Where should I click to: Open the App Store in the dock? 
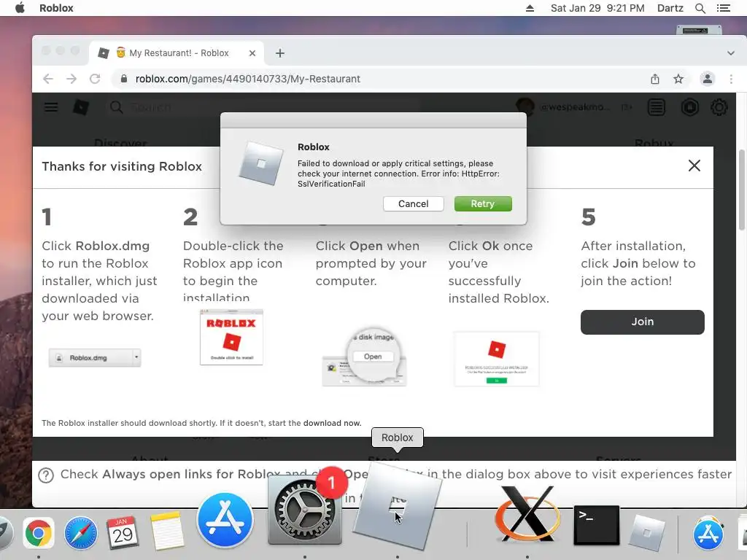[225, 520]
